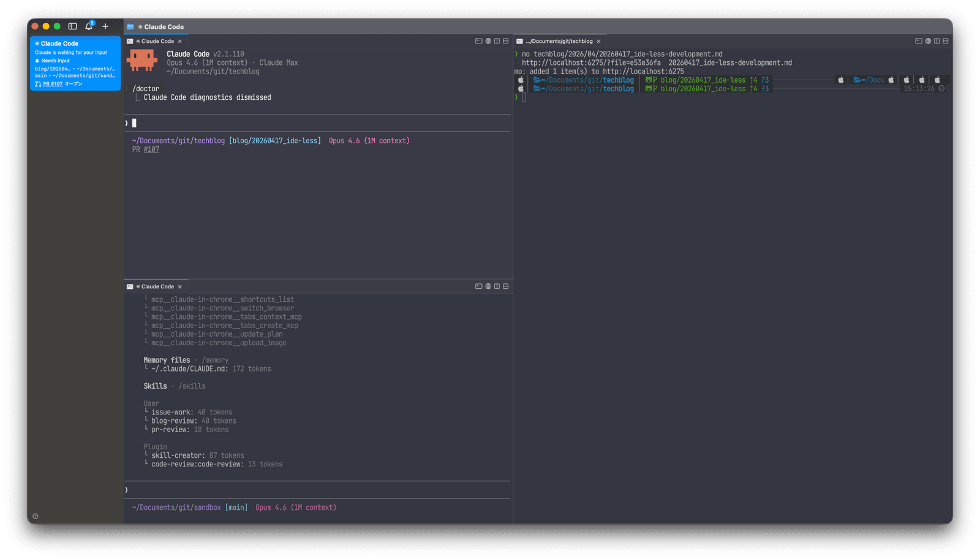
Task: Toggle the left sidebar visibility
Action: [x=72, y=26]
